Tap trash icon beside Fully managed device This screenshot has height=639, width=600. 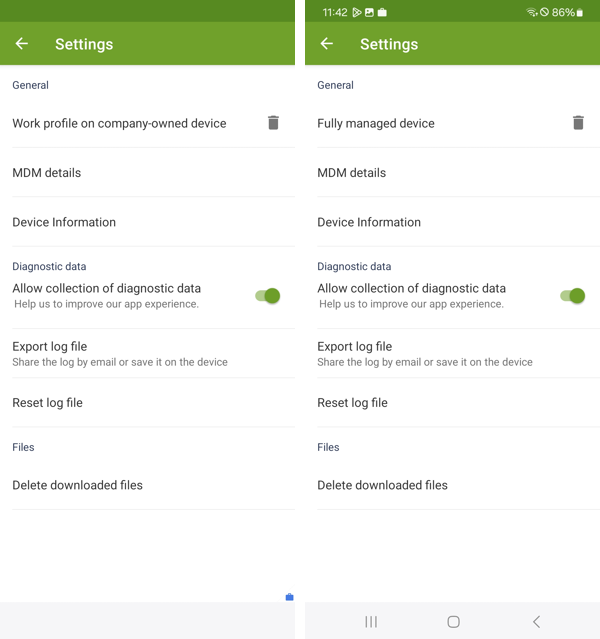coord(578,123)
